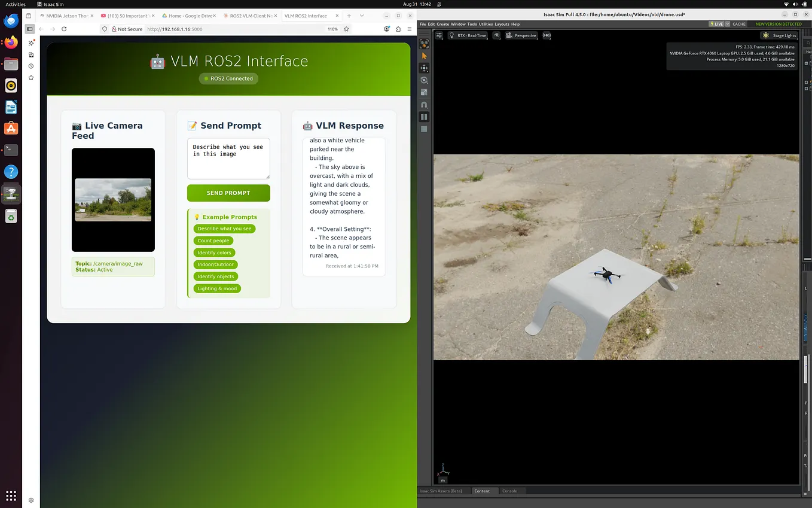Select the Count people example prompt

(213, 241)
